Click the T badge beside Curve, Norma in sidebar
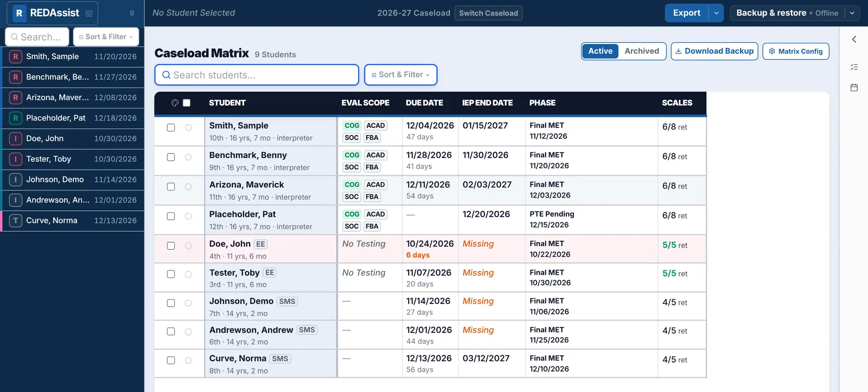 [x=16, y=220]
